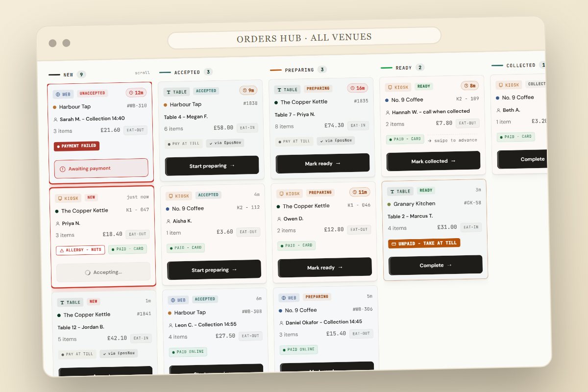The height and width of the screenshot is (392, 588).
Task: Select the READY column header
Action: coord(404,68)
